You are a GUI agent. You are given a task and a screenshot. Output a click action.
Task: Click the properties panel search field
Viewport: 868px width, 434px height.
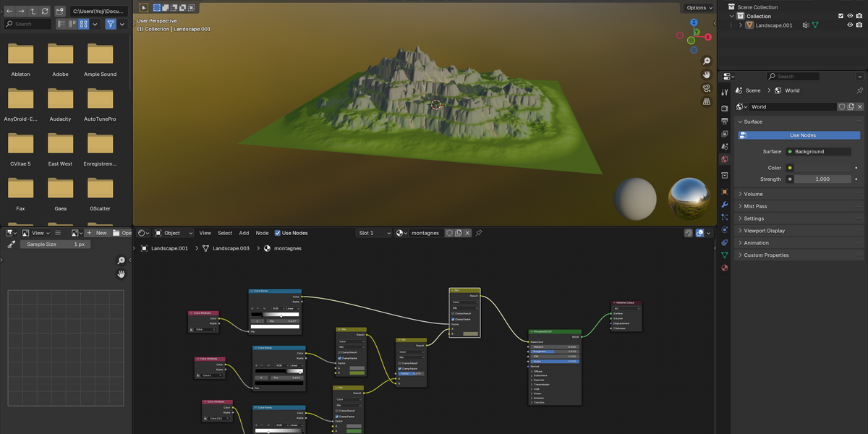click(793, 76)
